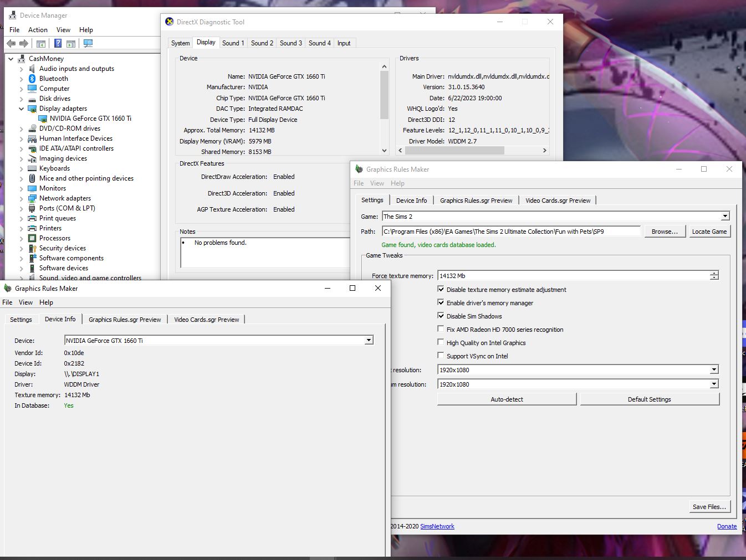Click the Show/Hide Action Pane toolbar icon
Screen dimensions: 746x560
coord(71,43)
